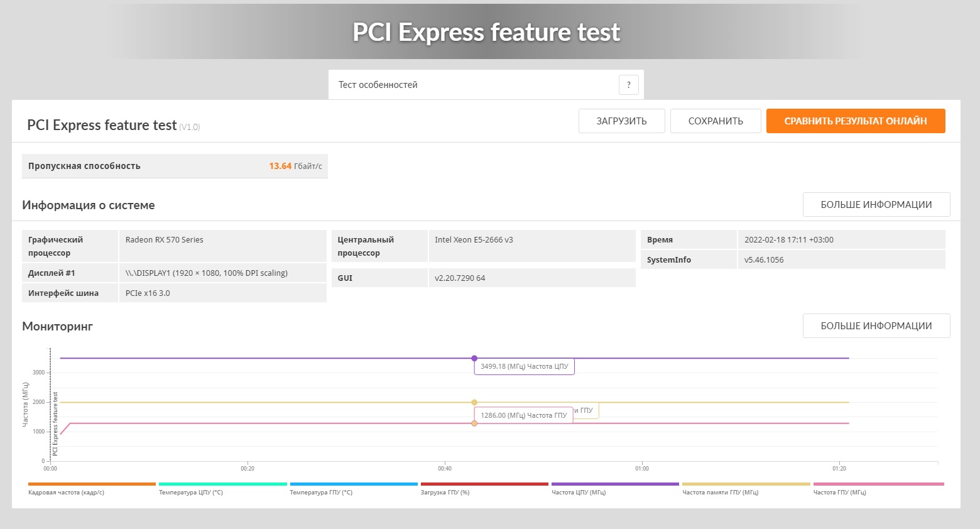Click the ЗАГРУЗИТЬ button
This screenshot has height=529, width=980.
point(621,121)
